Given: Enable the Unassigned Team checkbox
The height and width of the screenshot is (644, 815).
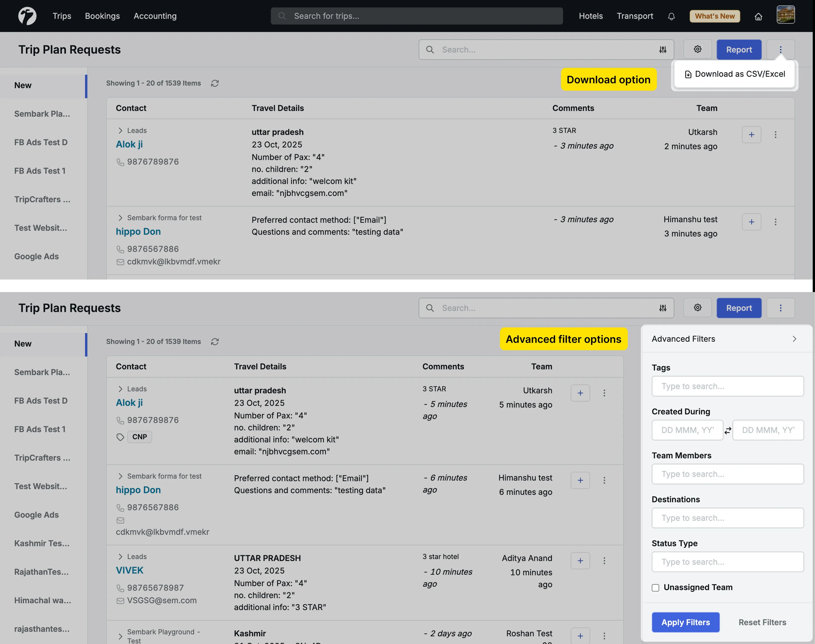Looking at the screenshot, I should point(655,587).
